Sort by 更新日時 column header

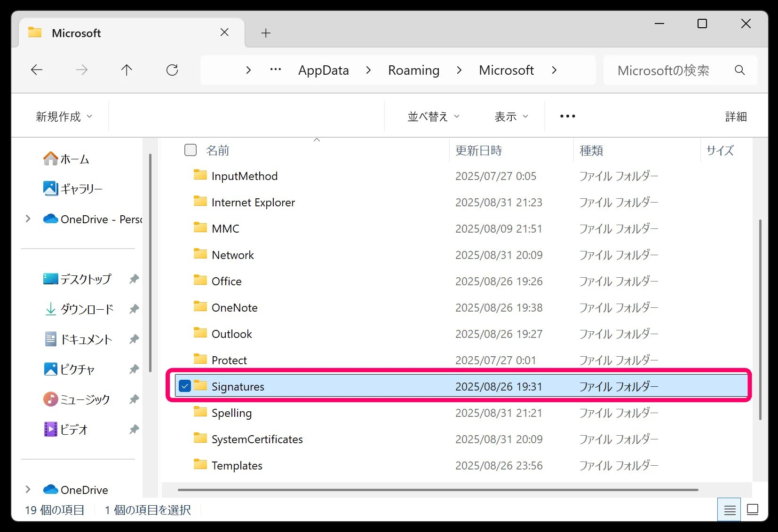point(479,150)
